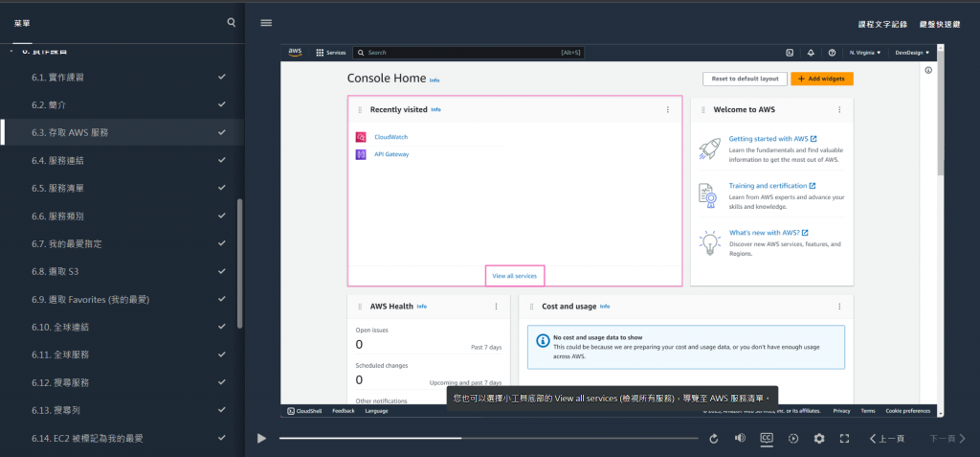Screen dimensions: 980x457
Task: Select the 菜單 tab
Action: [x=22, y=23]
